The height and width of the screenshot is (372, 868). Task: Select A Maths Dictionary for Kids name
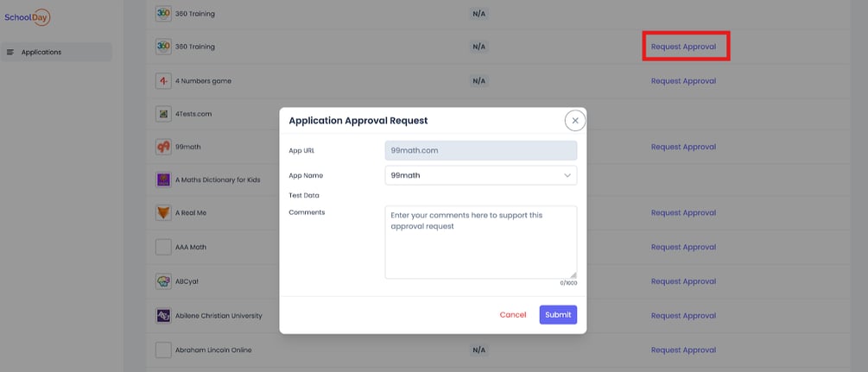point(218,180)
